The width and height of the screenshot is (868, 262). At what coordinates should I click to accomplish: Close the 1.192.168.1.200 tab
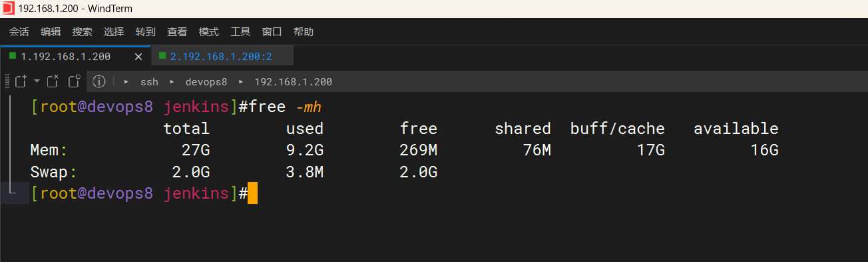point(138,57)
